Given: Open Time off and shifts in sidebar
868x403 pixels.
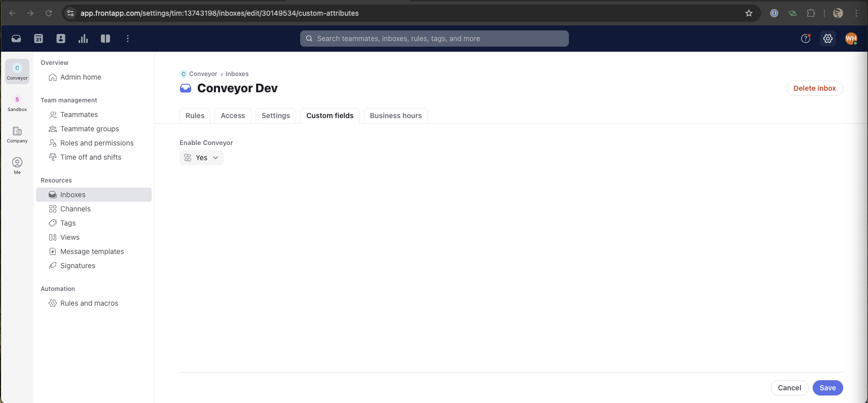Looking at the screenshot, I should 94,157.
